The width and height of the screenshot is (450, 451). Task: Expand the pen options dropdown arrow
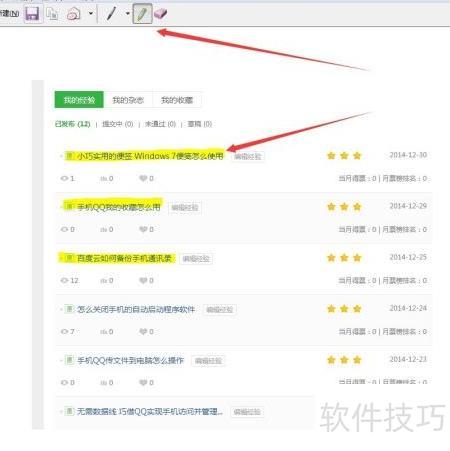[x=128, y=14]
